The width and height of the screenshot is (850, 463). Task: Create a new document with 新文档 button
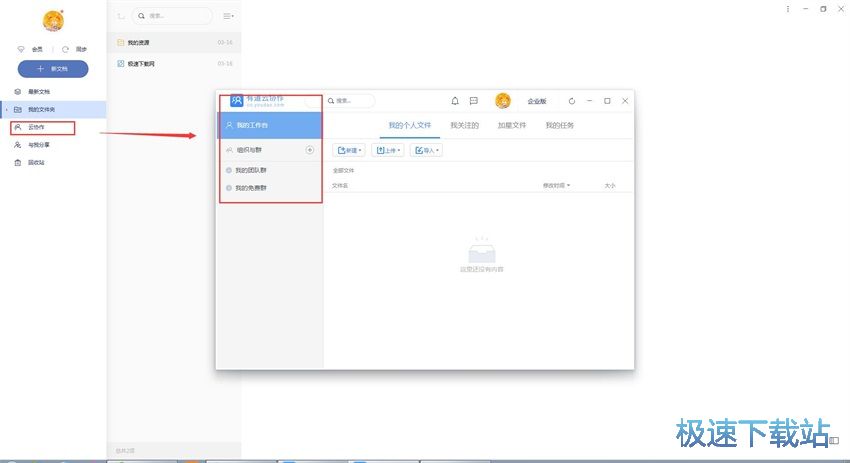click(53, 69)
